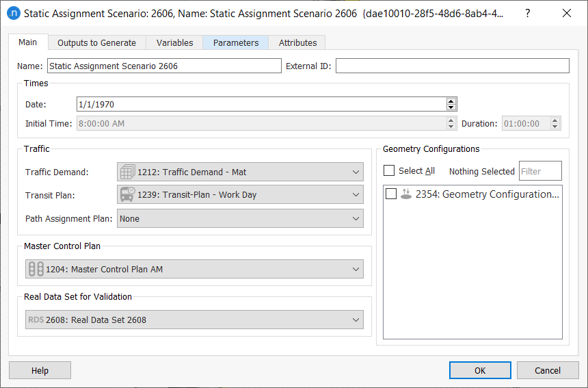Click the Master Control Plan traffic light icon

tap(36, 269)
